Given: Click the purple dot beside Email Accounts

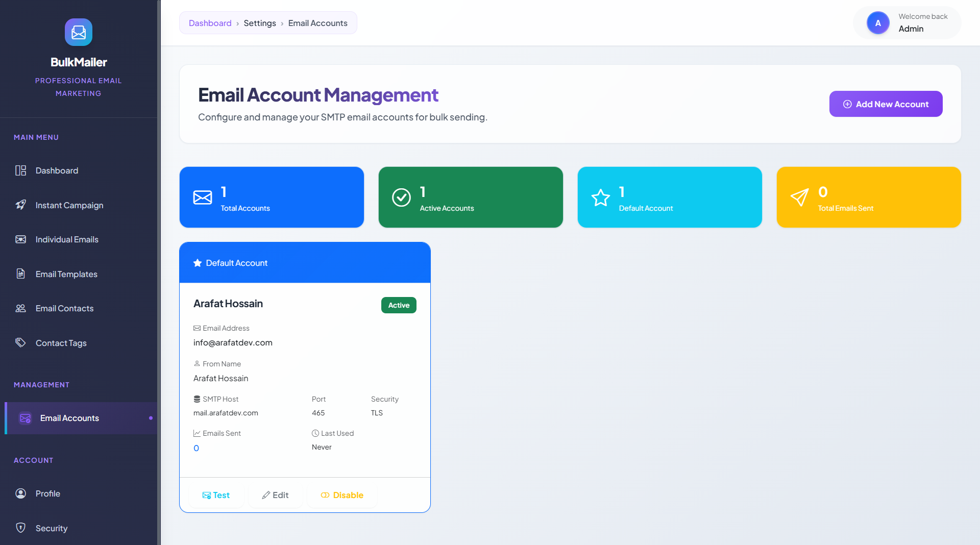Looking at the screenshot, I should [151, 418].
